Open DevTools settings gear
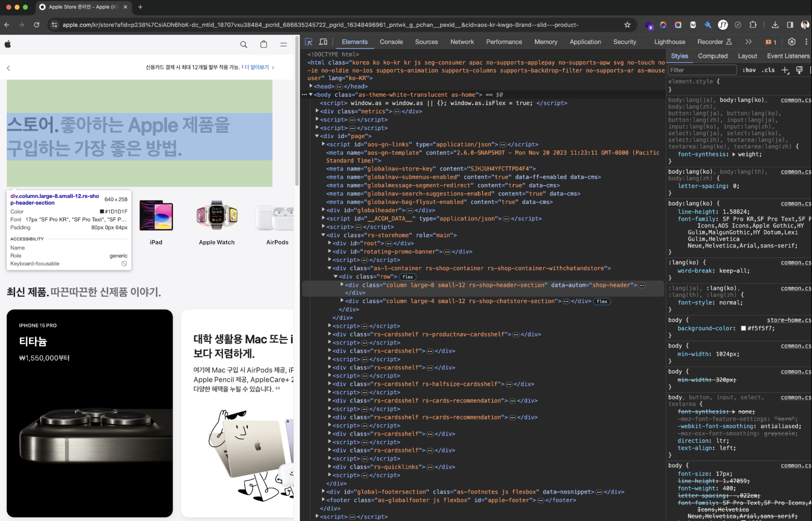This screenshot has height=521, width=812. click(x=791, y=42)
